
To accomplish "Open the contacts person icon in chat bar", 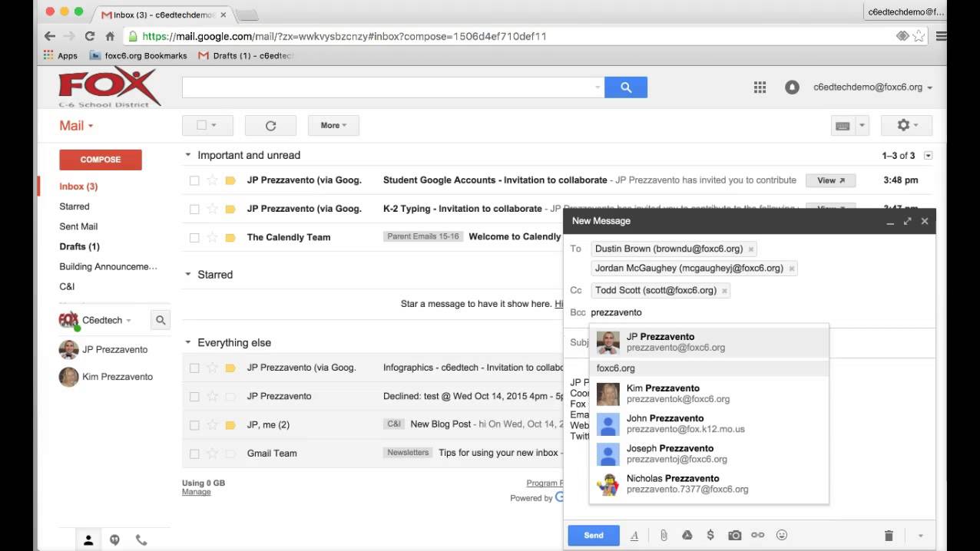I will pos(88,540).
